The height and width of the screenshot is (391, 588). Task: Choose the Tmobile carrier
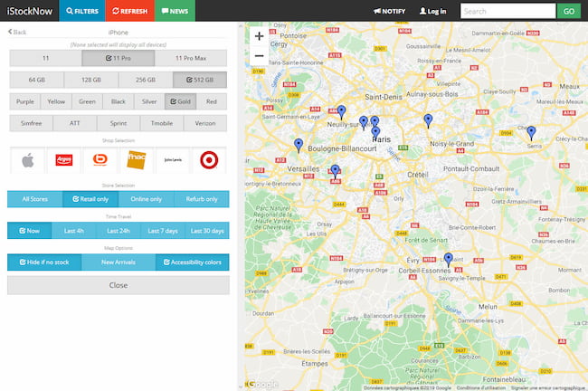(162, 123)
